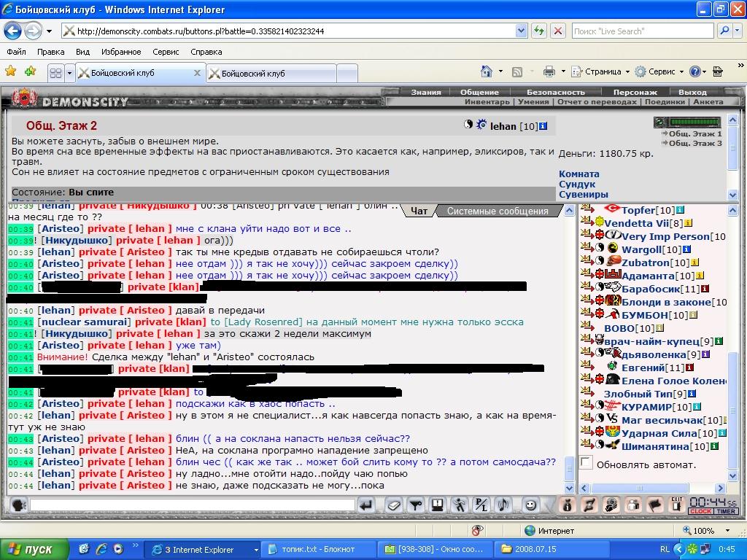This screenshot has width=747, height=560.
Task: Click the Live Search input box
Action: [x=643, y=31]
